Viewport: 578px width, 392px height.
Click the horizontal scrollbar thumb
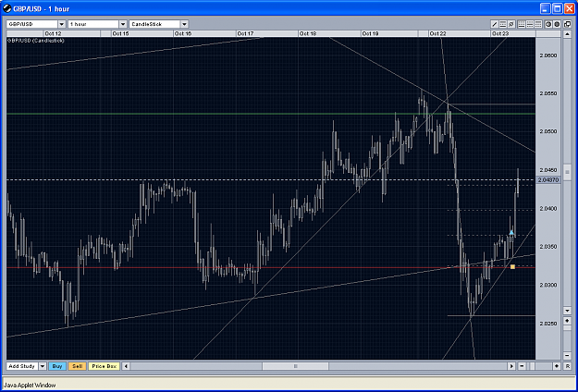pyautogui.click(x=295, y=366)
